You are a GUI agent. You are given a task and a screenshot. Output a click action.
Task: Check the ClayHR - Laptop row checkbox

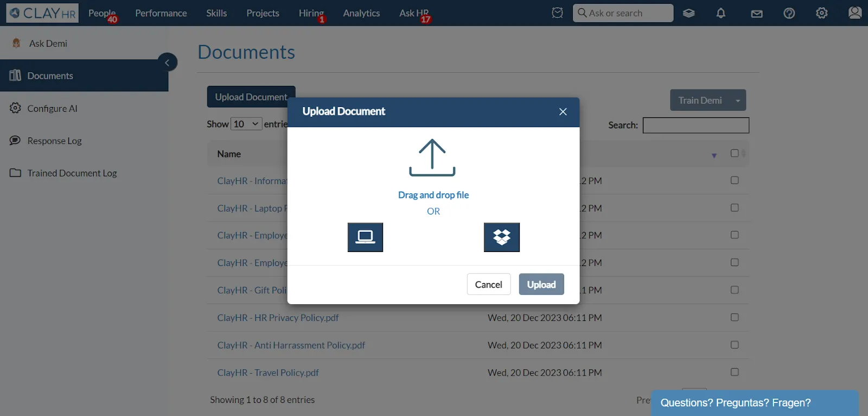tap(735, 207)
